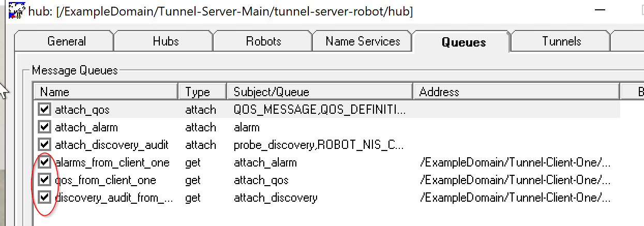Select the attach_qos queue row
644x226 pixels.
click(x=82, y=110)
